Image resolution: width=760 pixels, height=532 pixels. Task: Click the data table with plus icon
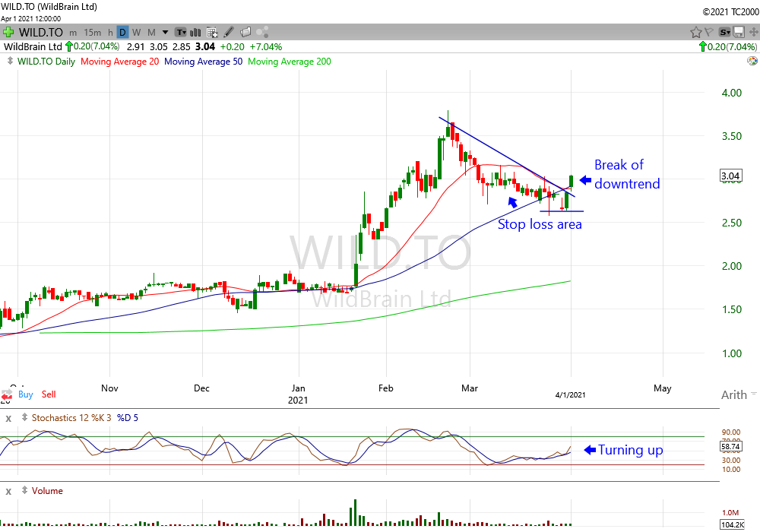pyautogui.click(x=212, y=33)
